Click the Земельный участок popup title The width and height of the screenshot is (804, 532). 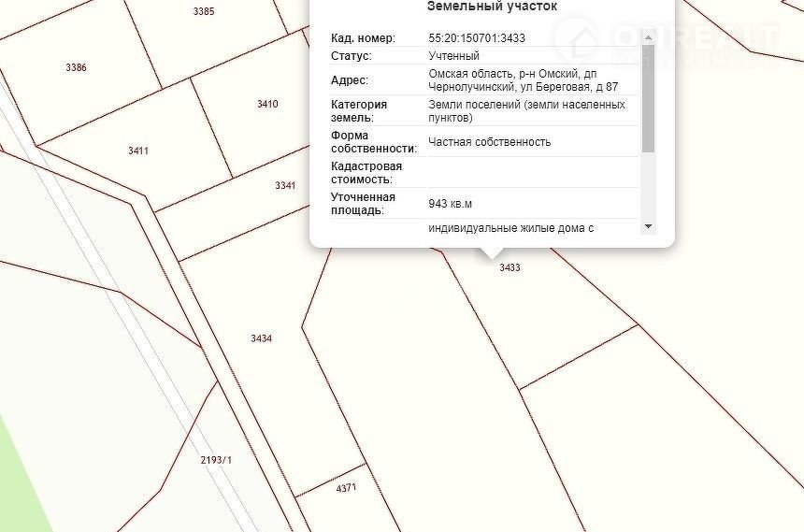point(492,7)
